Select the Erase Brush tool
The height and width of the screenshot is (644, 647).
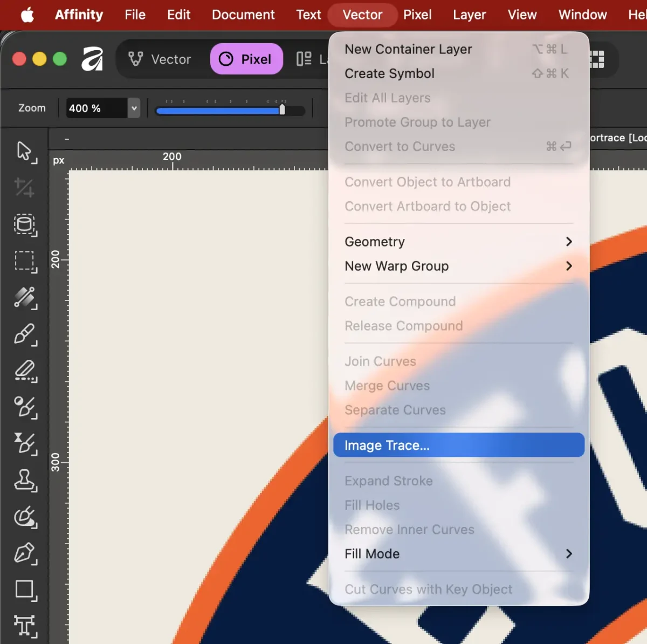[x=25, y=371]
